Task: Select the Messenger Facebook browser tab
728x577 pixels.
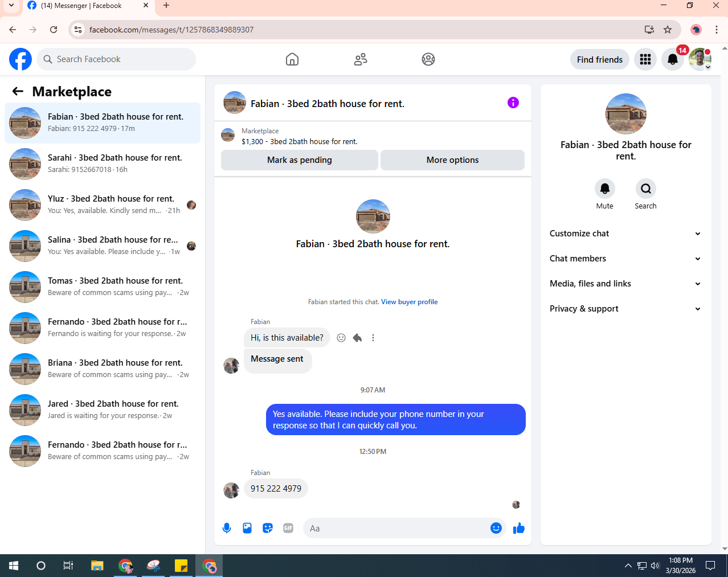Action: click(x=88, y=6)
